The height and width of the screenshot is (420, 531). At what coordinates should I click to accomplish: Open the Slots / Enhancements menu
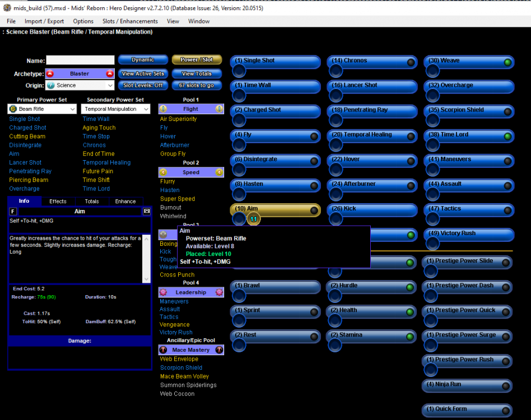130,21
